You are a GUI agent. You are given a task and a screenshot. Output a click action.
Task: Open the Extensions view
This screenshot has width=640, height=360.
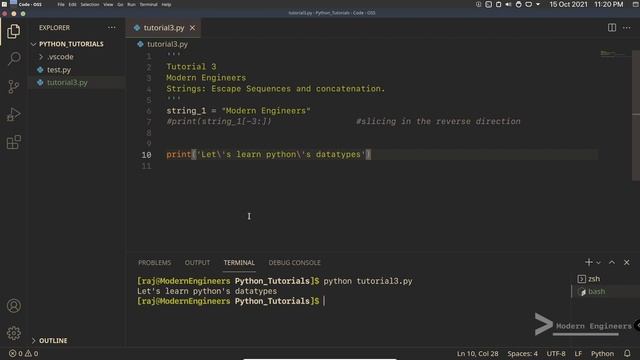pos(13,142)
